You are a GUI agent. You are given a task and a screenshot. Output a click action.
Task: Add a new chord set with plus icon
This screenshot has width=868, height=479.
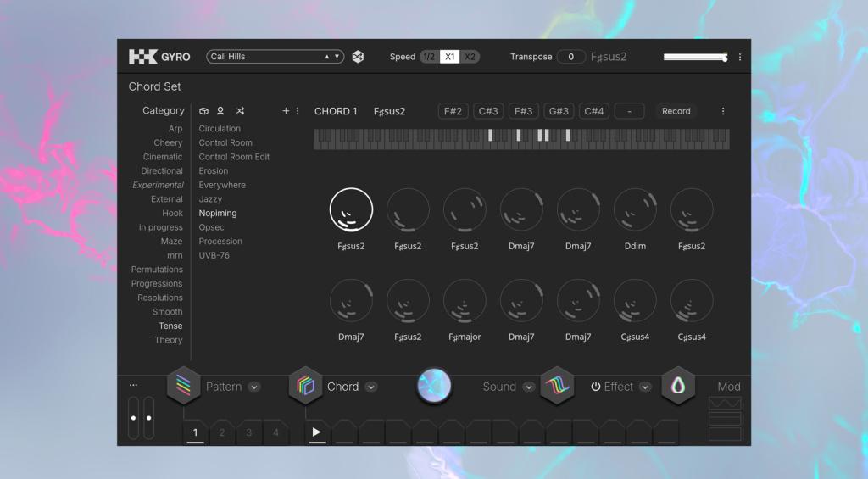click(x=286, y=111)
